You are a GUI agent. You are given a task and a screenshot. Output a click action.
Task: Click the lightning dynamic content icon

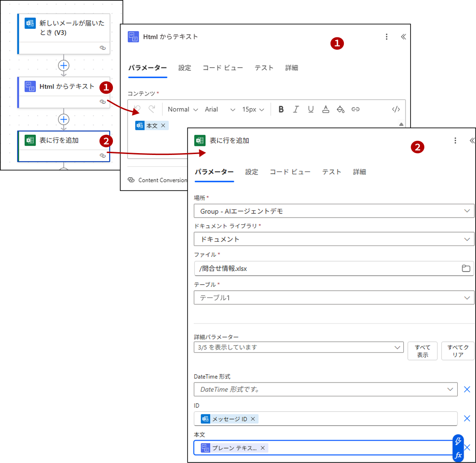tap(458, 442)
